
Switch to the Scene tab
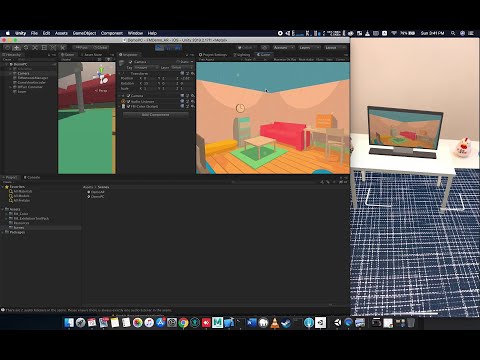tap(68, 55)
